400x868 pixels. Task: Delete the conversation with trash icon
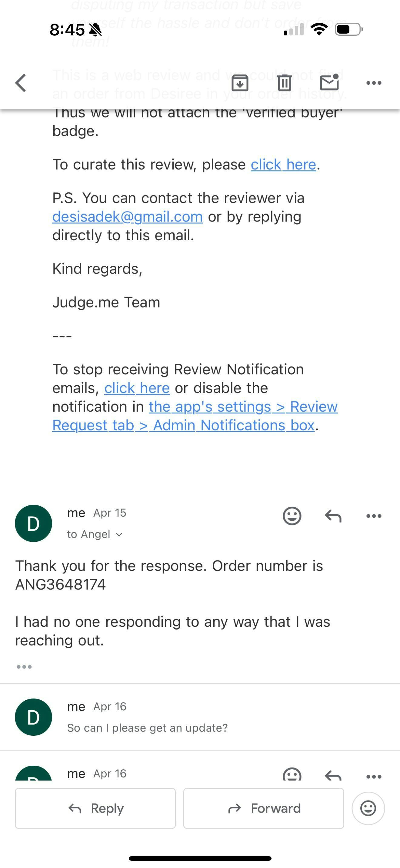coord(284,83)
